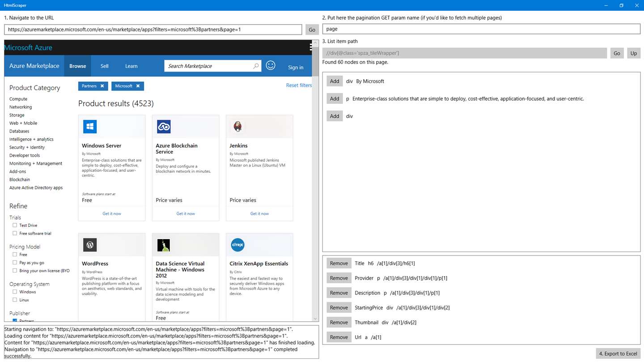Open the Citrix XenApp Essentials title
Viewport: 644px width, 362px height.
[x=258, y=264]
